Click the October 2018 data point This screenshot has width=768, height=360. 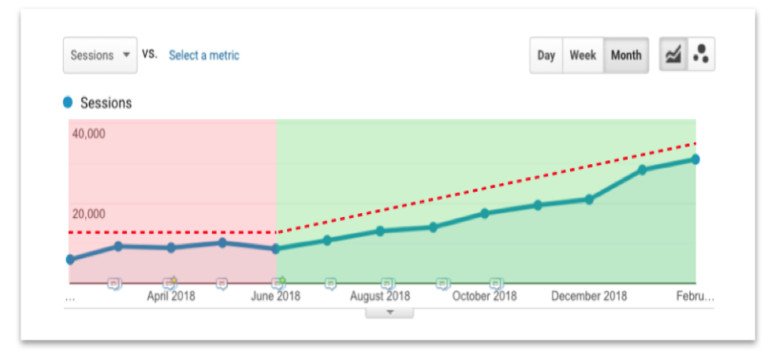pos(485,214)
